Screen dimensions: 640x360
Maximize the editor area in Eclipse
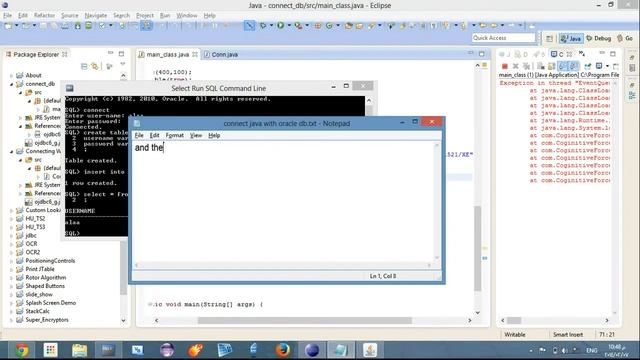(x=482, y=53)
